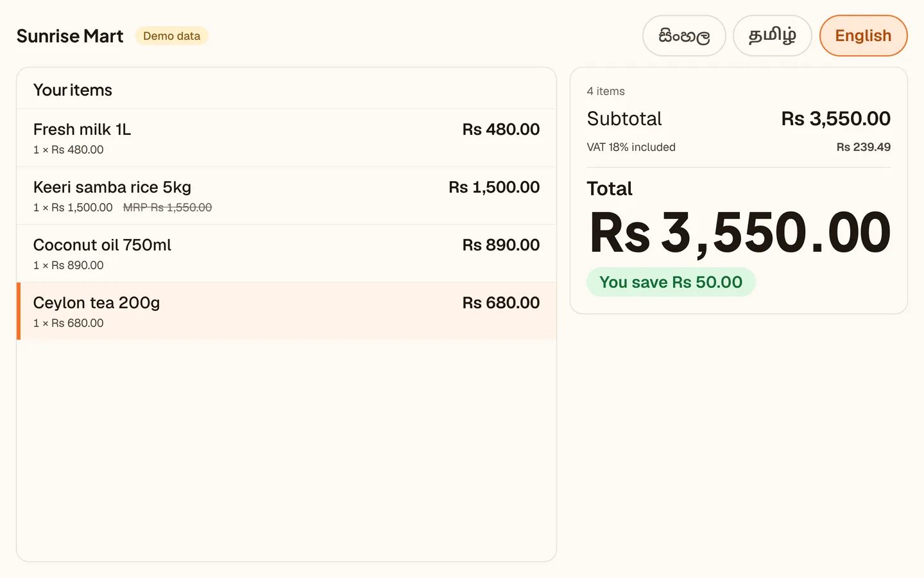The width and height of the screenshot is (924, 578).
Task: Click the large total Rs 3,550.00
Action: [x=740, y=232]
